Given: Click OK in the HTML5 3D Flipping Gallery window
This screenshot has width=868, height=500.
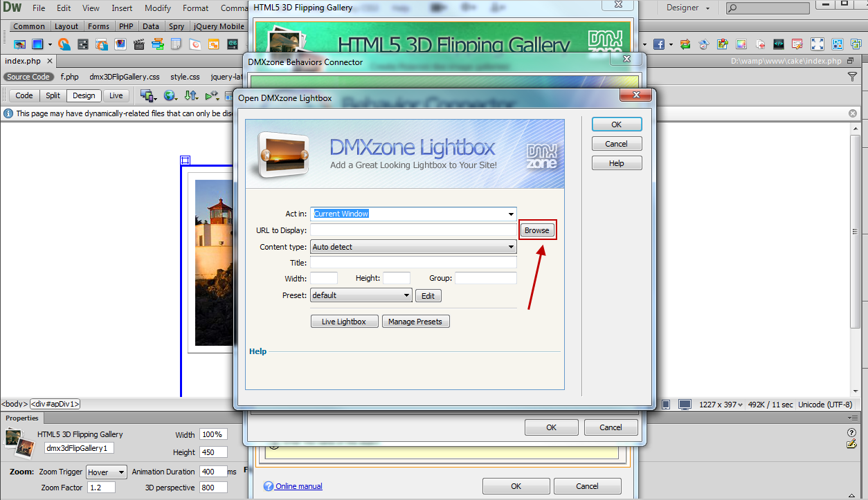Looking at the screenshot, I should coord(516,486).
